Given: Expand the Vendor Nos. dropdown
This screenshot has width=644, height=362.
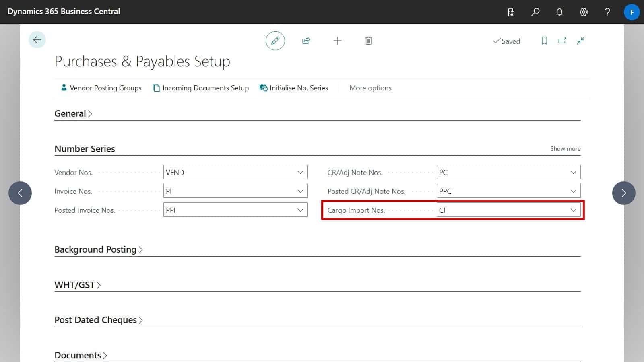Looking at the screenshot, I should pos(300,172).
